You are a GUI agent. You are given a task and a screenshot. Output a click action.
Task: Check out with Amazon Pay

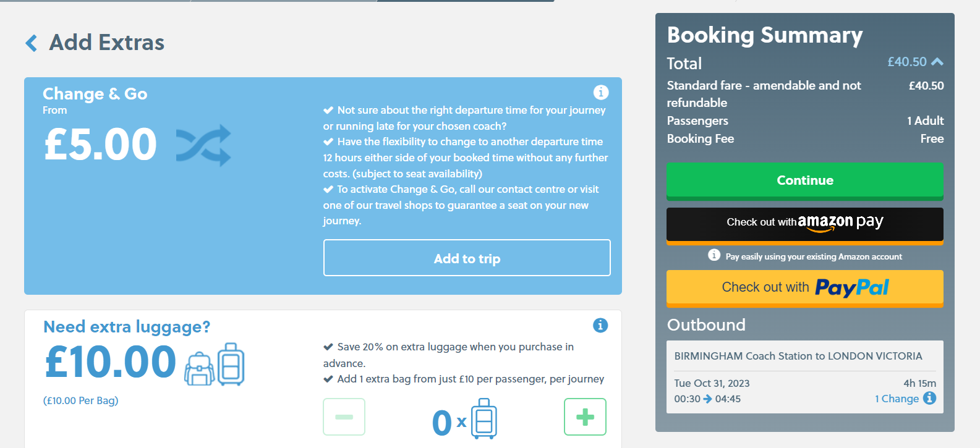coord(804,223)
